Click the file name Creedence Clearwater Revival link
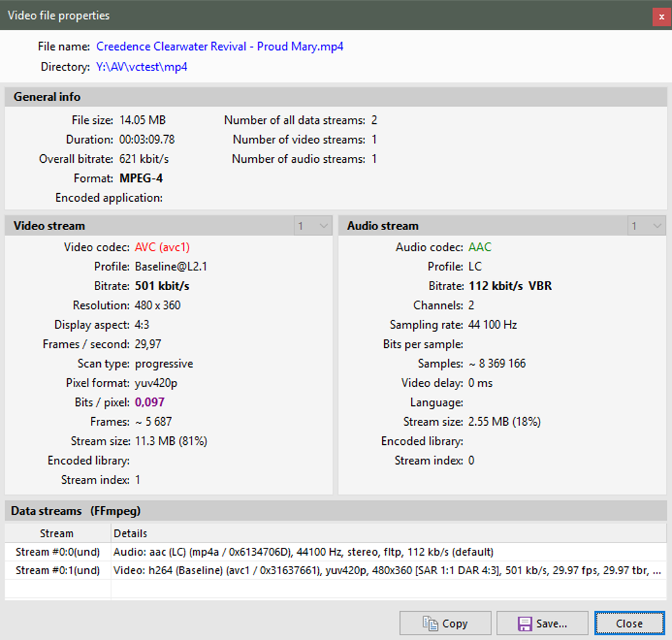Viewport: 672px width, 640px height. coord(220,46)
